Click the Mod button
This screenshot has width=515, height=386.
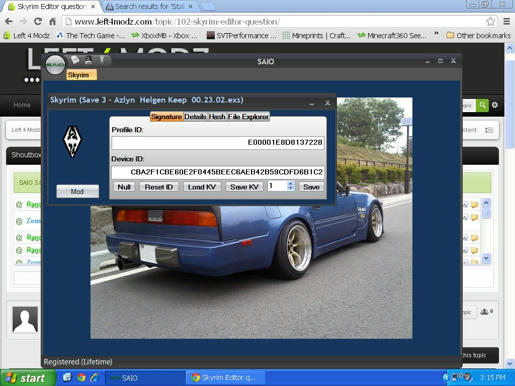(x=77, y=191)
